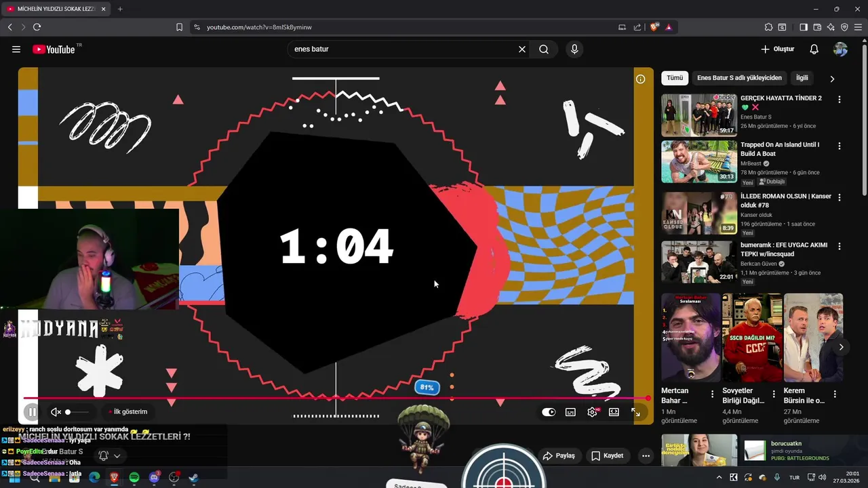Open MrBeast channel link

pyautogui.click(x=751, y=163)
